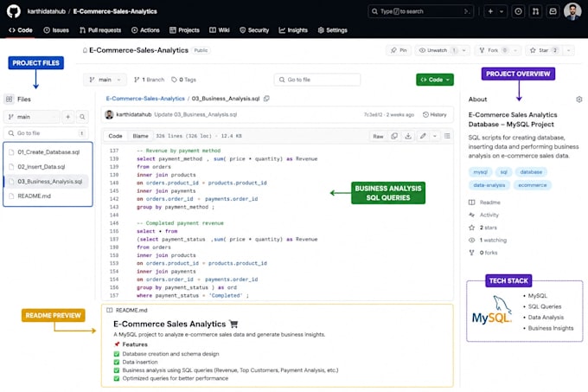Open the Star lists dropdown arrow
588x392 pixels.
[568, 50]
